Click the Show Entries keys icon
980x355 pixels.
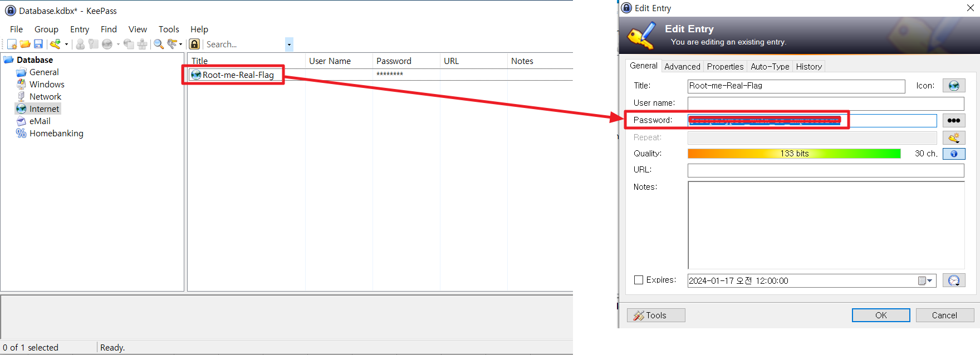click(x=172, y=44)
